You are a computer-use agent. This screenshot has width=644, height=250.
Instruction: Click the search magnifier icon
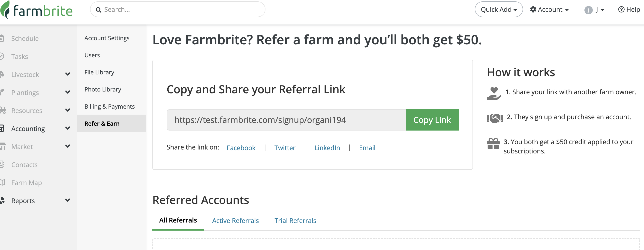click(99, 10)
